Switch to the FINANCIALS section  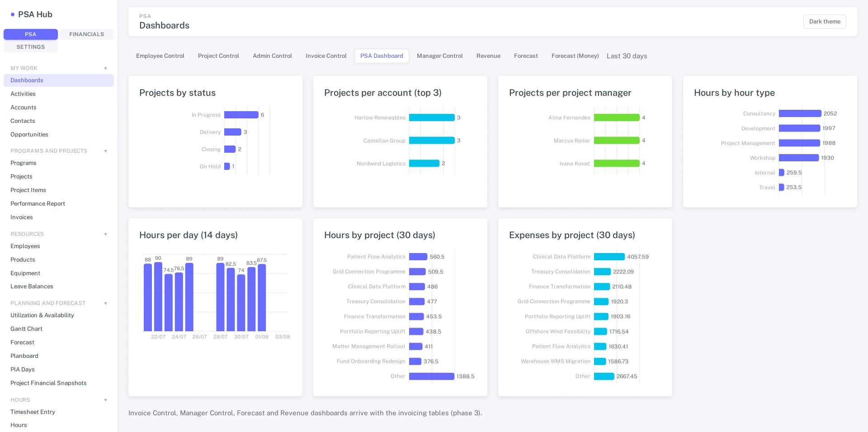point(86,34)
